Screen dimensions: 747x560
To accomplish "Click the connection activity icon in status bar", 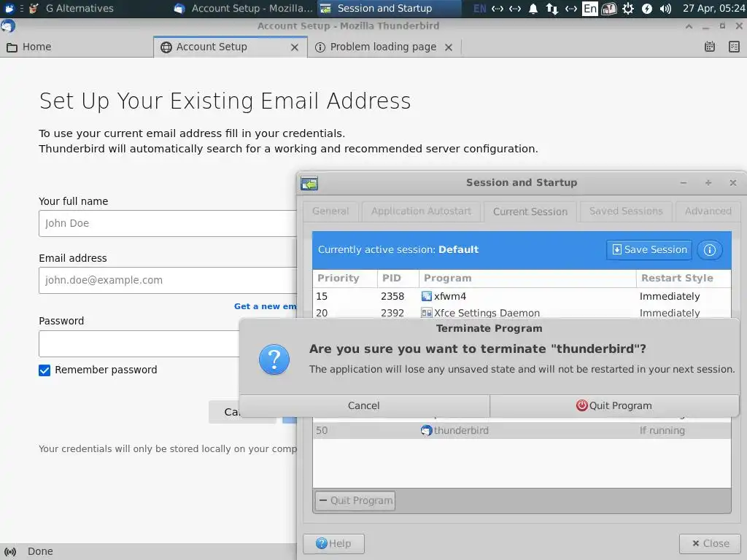I will [10, 551].
